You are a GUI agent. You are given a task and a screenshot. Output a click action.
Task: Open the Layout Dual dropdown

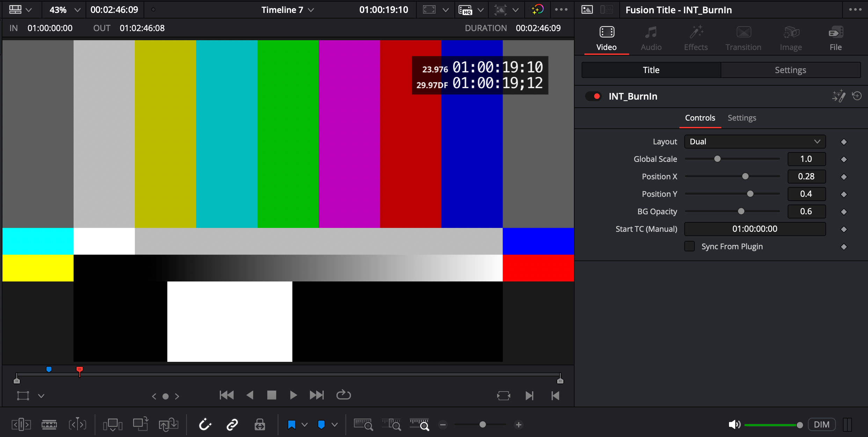pos(755,142)
